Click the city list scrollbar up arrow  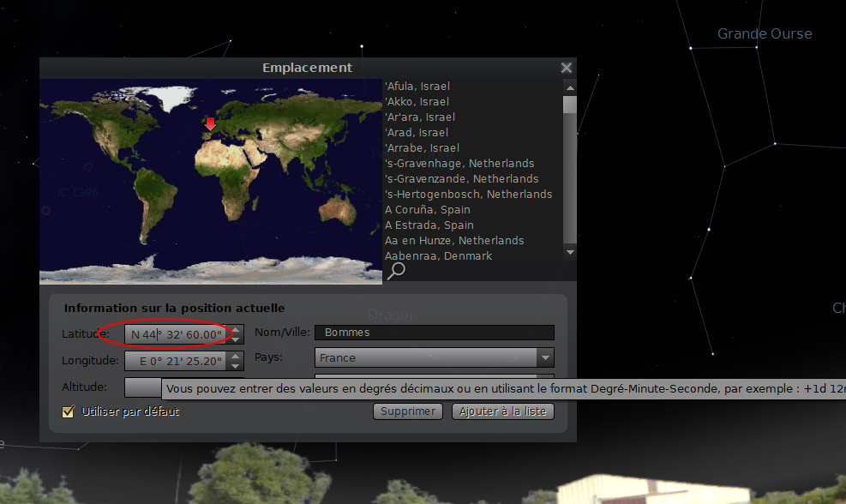pos(570,87)
